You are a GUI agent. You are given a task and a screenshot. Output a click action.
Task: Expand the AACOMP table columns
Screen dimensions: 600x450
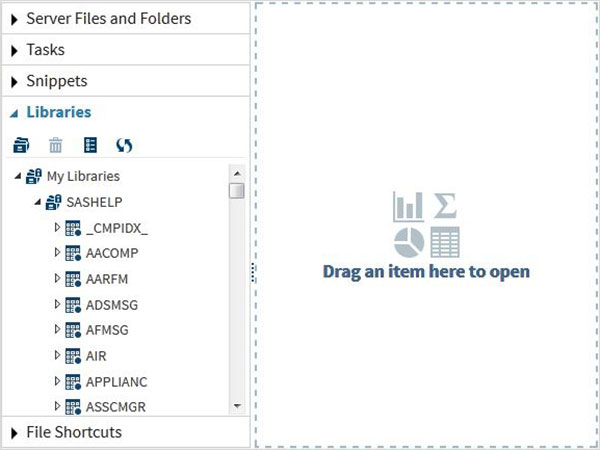pyautogui.click(x=57, y=253)
